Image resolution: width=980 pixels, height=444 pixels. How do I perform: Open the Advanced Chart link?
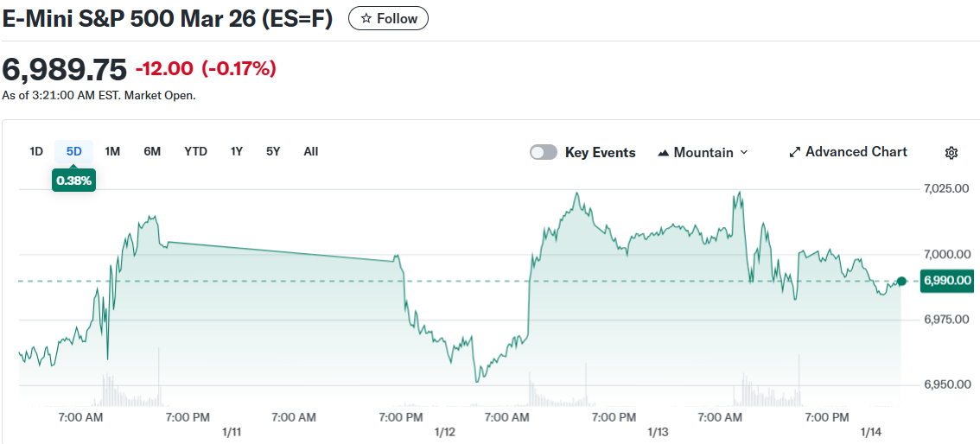pos(856,152)
